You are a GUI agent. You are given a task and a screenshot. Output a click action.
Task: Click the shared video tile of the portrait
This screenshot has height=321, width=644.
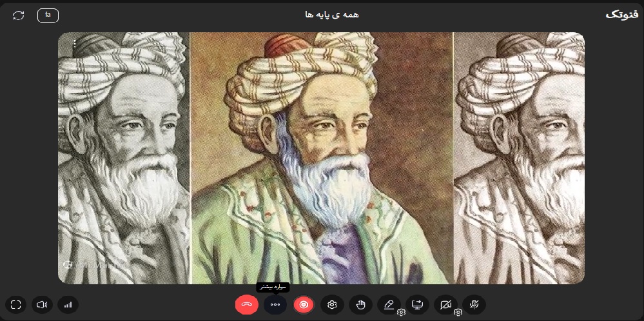tap(321, 158)
